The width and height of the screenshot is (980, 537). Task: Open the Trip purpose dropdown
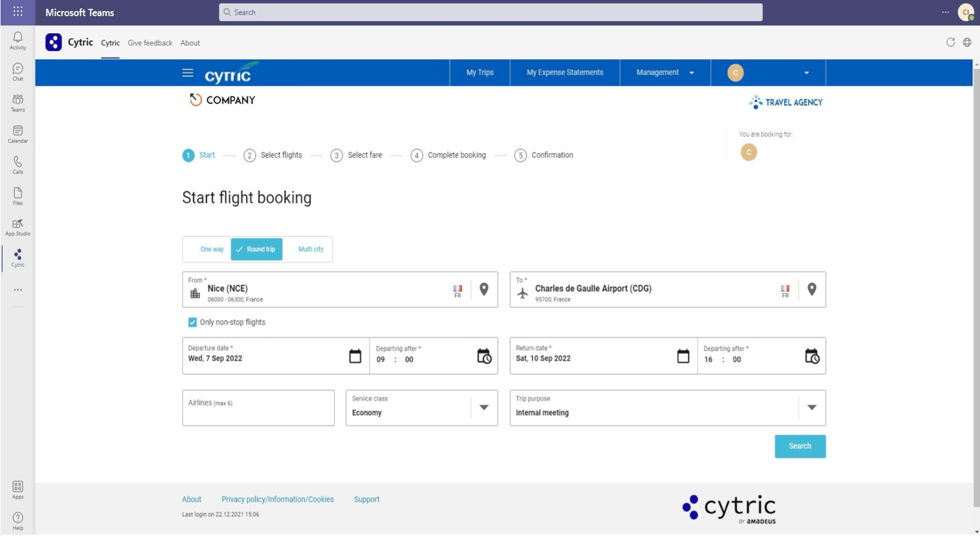pos(811,407)
